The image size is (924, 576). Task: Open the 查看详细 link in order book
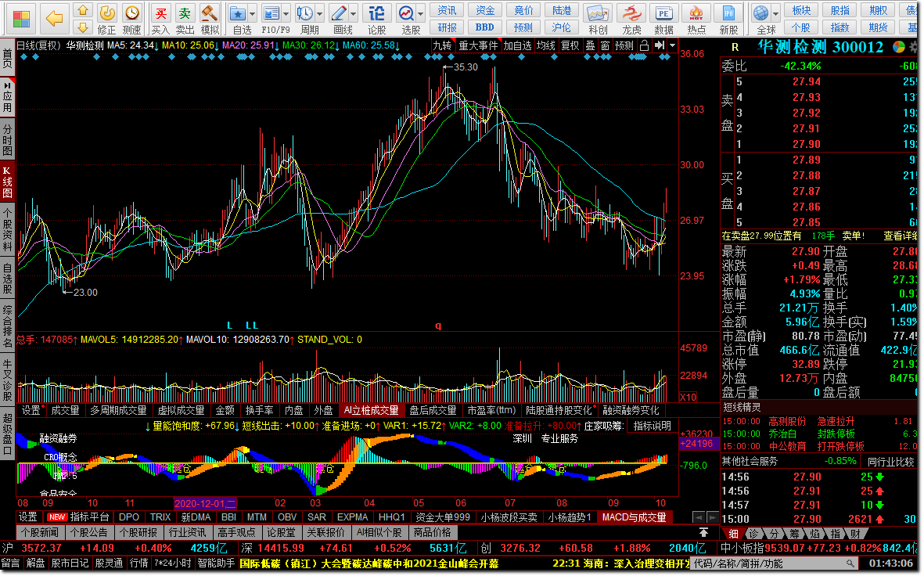(x=901, y=236)
